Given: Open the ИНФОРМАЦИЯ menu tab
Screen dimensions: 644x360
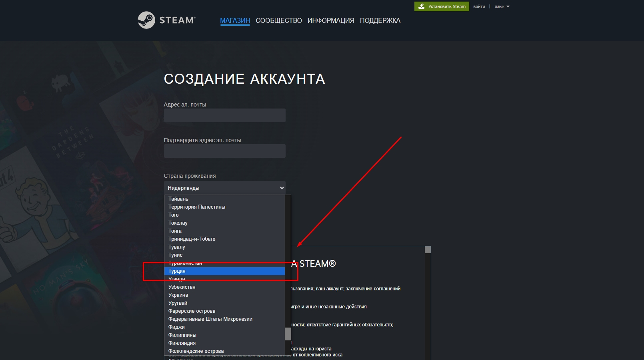Looking at the screenshot, I should click(x=331, y=20).
